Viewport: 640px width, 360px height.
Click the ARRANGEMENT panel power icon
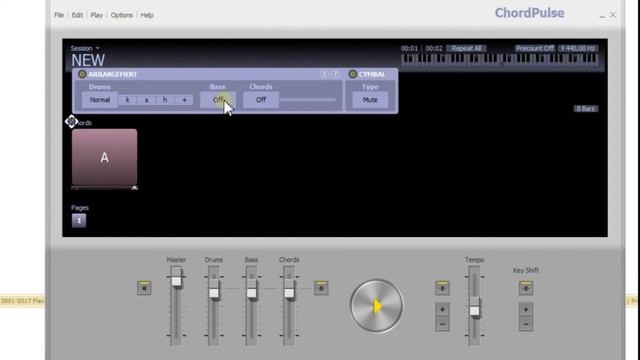point(82,74)
